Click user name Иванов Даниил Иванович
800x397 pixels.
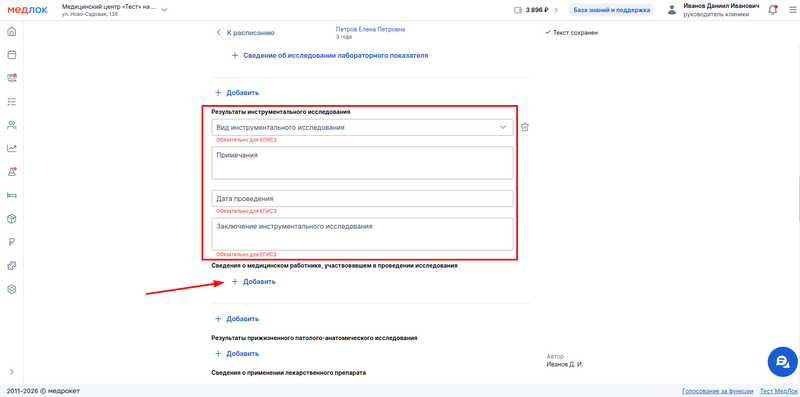point(721,6)
